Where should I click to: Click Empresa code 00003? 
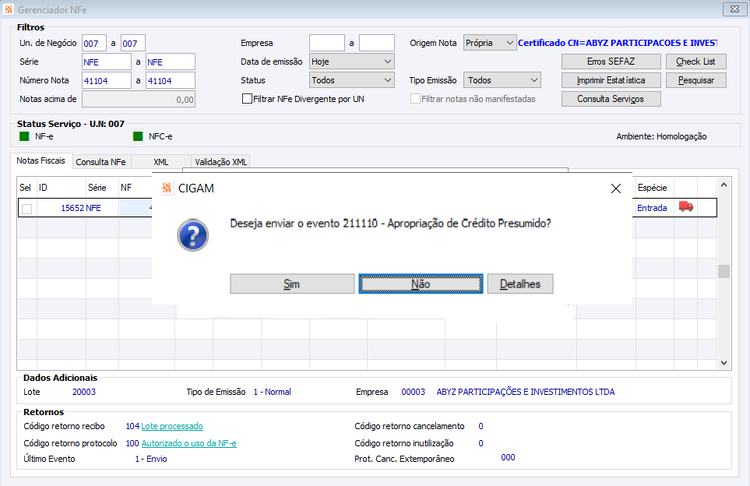pos(413,392)
